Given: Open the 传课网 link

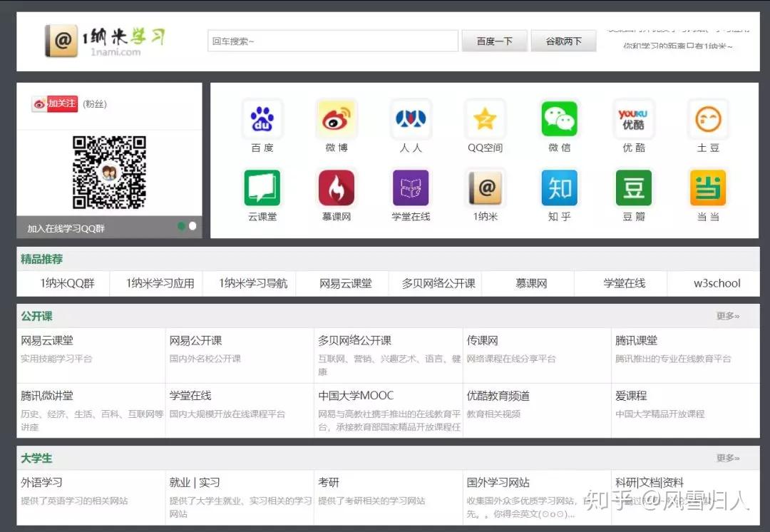Looking at the screenshot, I should (x=482, y=340).
